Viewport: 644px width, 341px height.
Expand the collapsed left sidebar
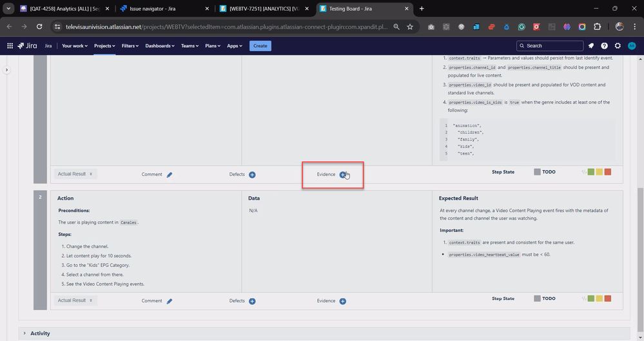click(6, 70)
